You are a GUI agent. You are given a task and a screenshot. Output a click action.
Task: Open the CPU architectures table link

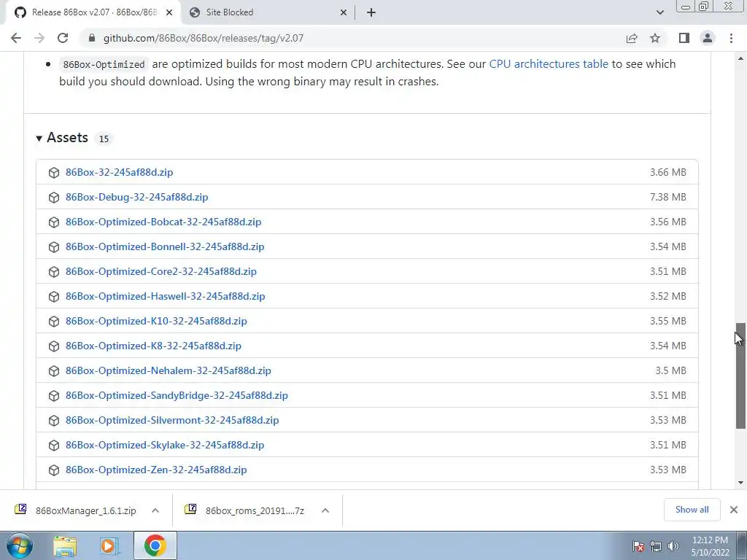[549, 64]
